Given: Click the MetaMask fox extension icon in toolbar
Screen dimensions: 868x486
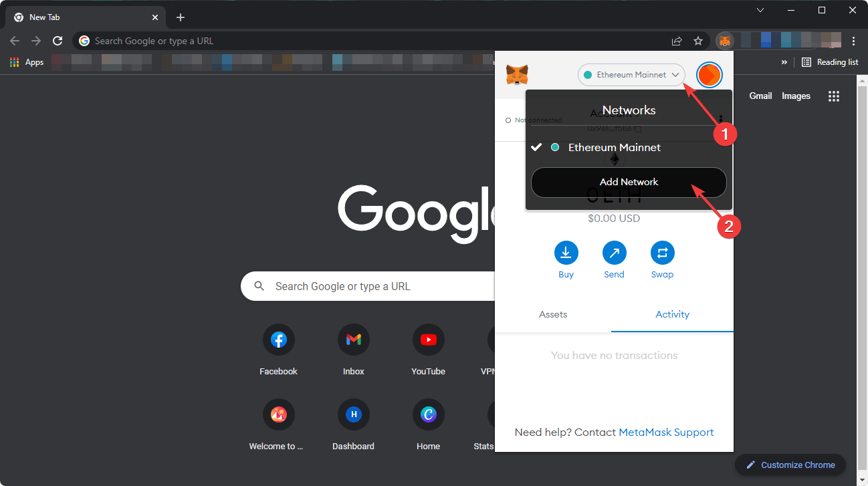Looking at the screenshot, I should [x=724, y=41].
